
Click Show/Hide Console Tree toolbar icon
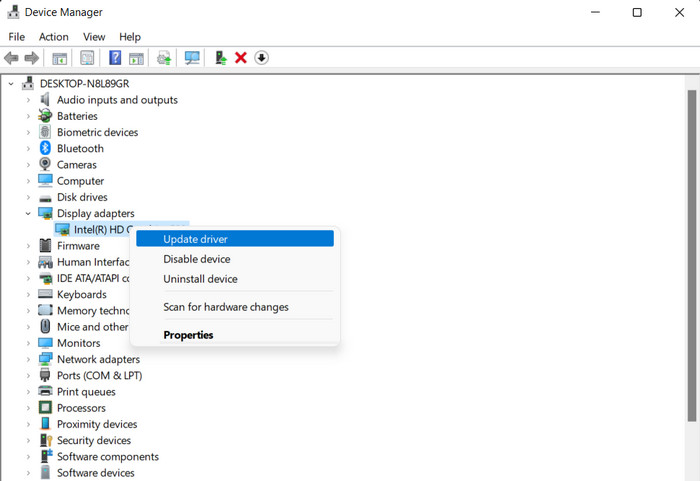point(59,58)
